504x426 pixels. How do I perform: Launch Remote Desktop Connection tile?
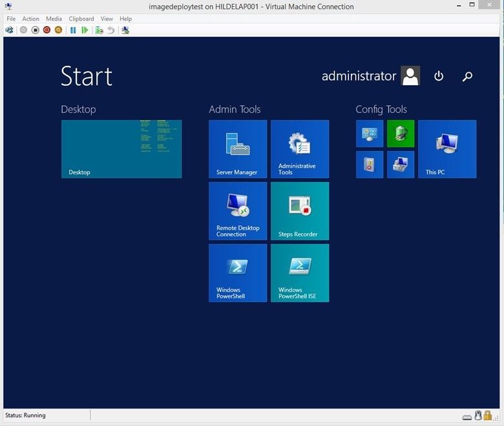[x=238, y=211]
